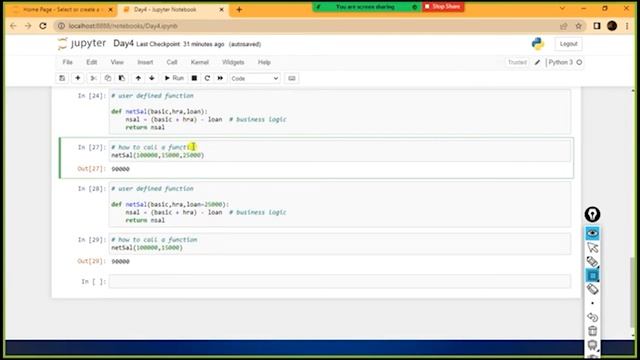Open the command palette keyboard icon
Screen dimensions: 640x360
[291, 78]
